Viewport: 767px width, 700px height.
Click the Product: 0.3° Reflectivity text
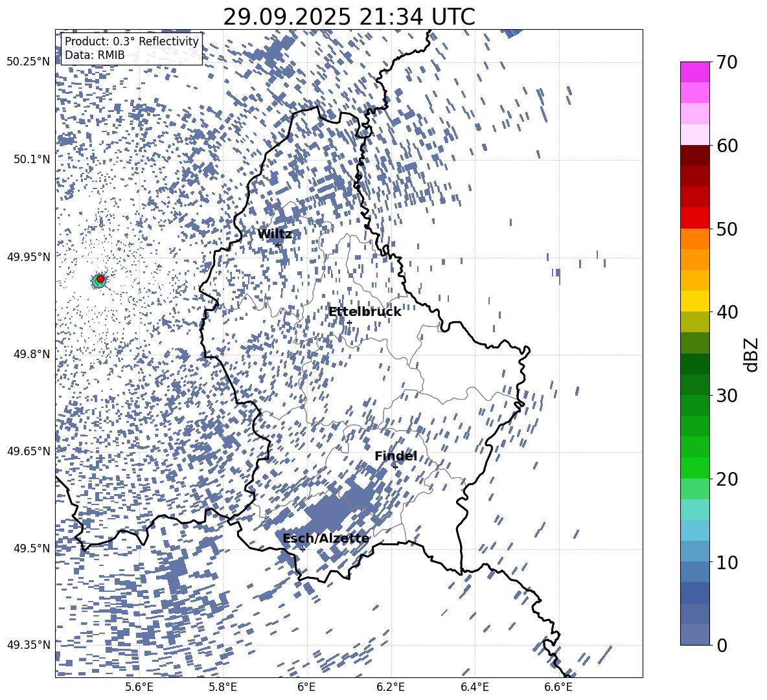point(132,41)
